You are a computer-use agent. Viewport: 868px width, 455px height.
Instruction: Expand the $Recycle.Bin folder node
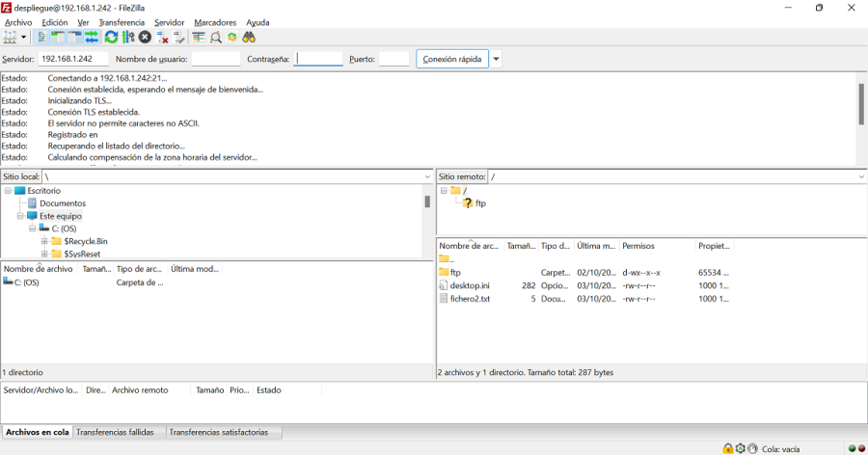(x=44, y=241)
